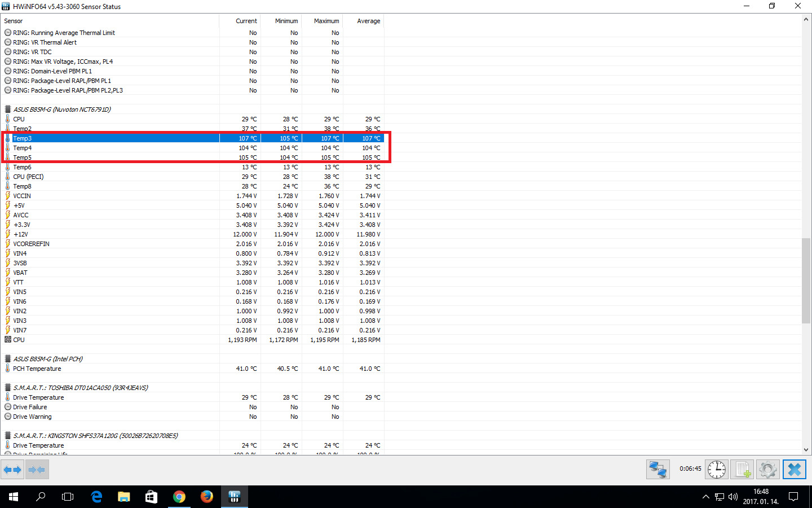Click thermometer icon beside Temp6
812x508 pixels.
coord(8,167)
